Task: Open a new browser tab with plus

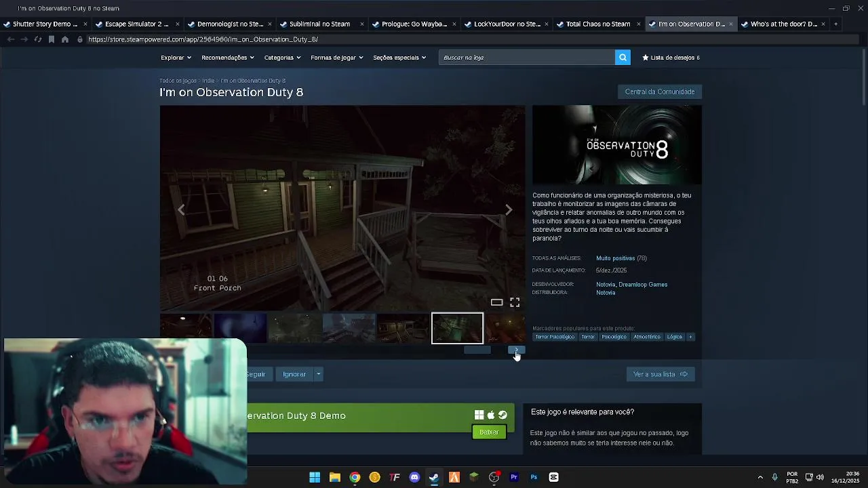Action: pos(835,24)
